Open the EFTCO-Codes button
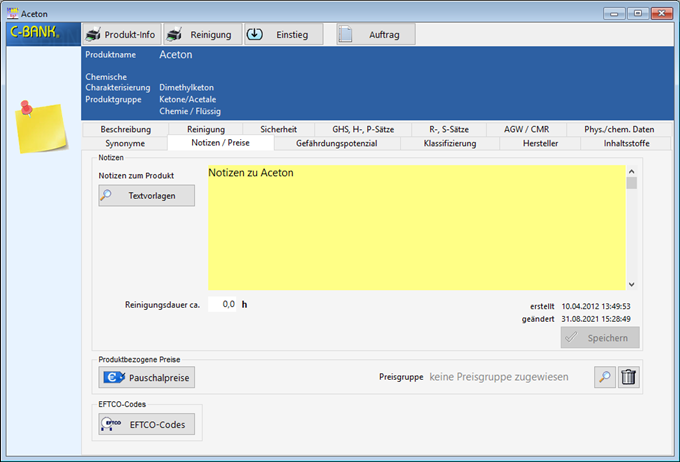The width and height of the screenshot is (680, 462). [146, 425]
